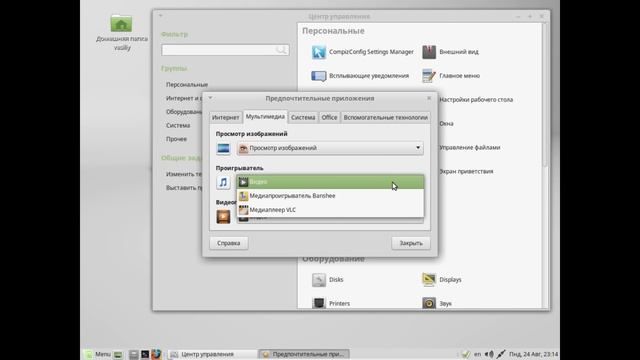Open Домашняя папка vasiliy desktop folder
The image size is (640, 360).
point(122,33)
